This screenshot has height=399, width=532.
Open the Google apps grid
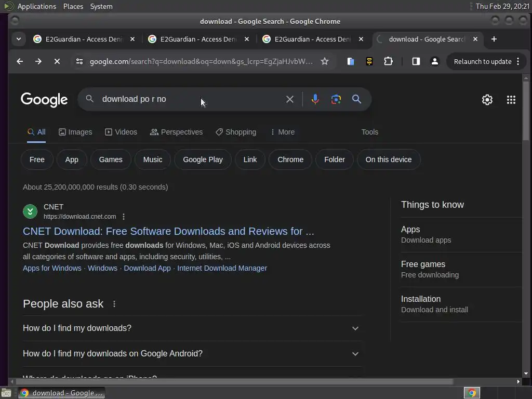511,100
